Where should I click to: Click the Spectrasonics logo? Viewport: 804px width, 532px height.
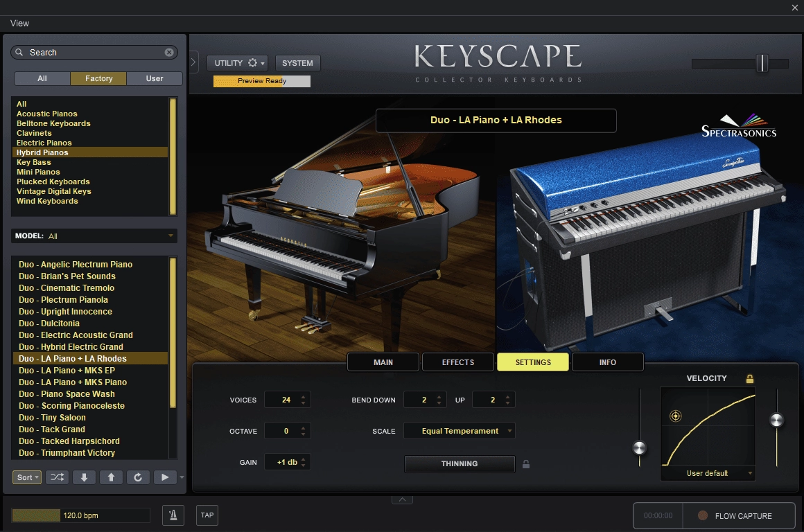[x=739, y=126]
